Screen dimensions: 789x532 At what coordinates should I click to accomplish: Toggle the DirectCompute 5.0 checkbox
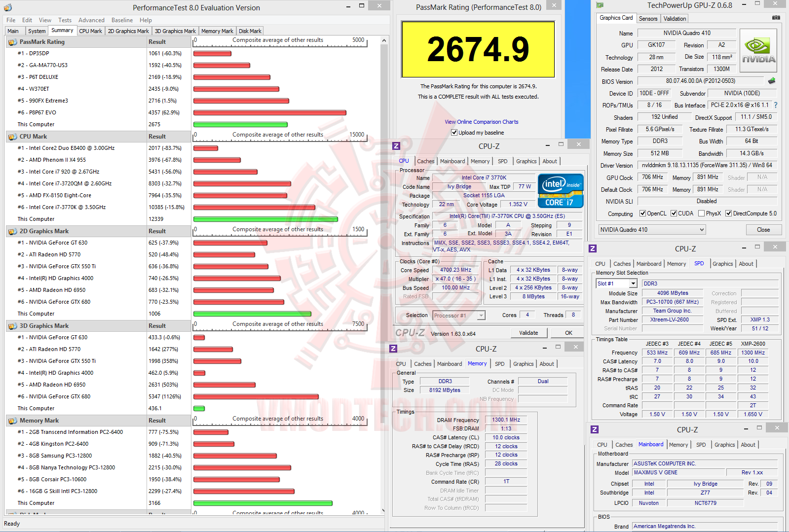(x=728, y=213)
